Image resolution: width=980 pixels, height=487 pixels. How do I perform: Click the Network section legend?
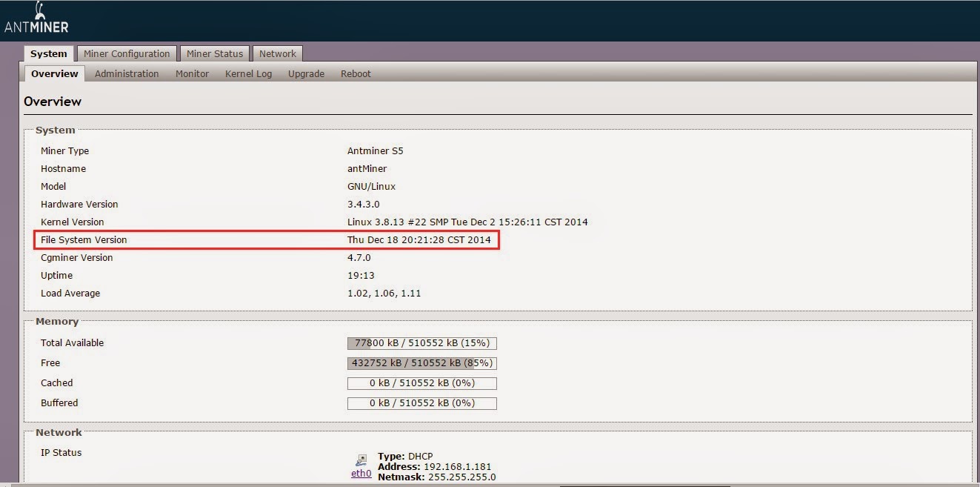pyautogui.click(x=59, y=431)
